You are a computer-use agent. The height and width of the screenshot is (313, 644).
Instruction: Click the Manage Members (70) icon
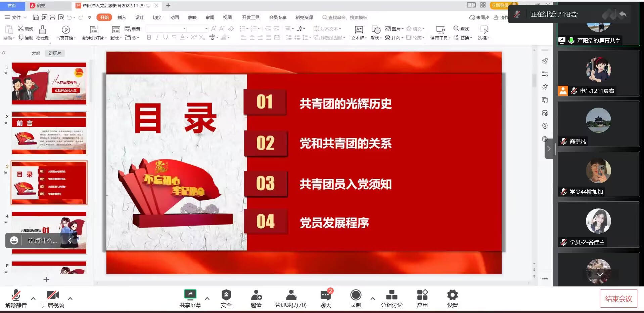291,295
